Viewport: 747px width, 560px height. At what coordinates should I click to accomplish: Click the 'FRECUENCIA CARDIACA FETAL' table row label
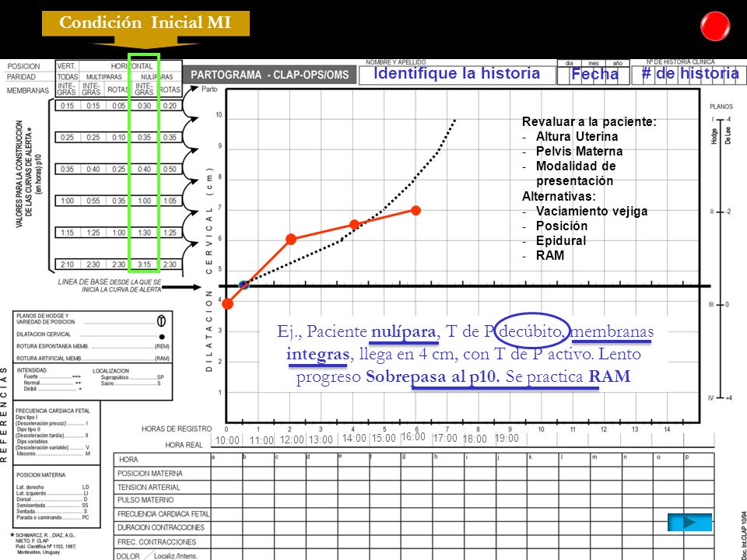tap(163, 514)
